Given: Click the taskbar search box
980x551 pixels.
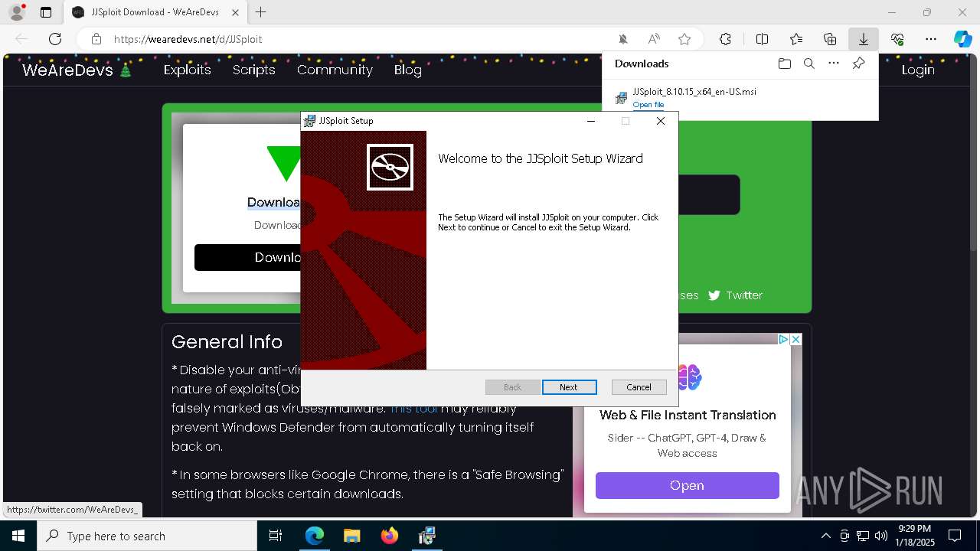Looking at the screenshot, I should coord(147,536).
